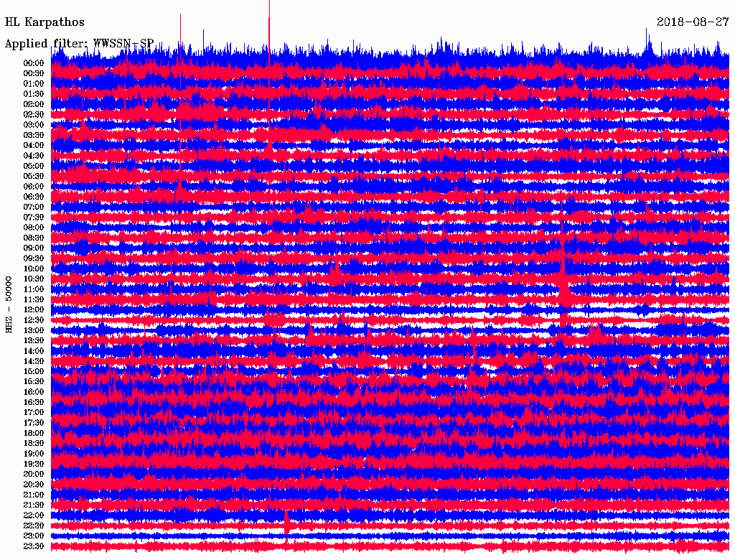
Task: Click the 23:30 time label
Action: (34, 546)
